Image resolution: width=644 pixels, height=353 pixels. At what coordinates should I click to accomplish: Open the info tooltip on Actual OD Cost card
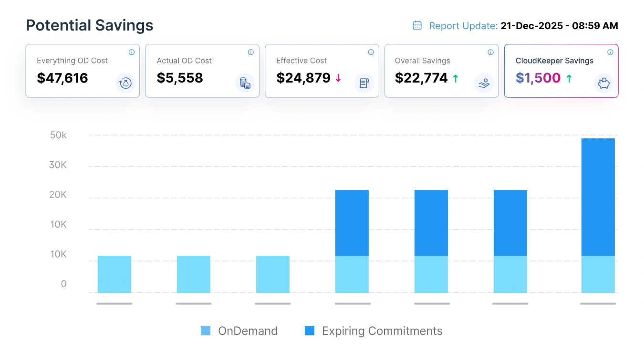tap(251, 52)
